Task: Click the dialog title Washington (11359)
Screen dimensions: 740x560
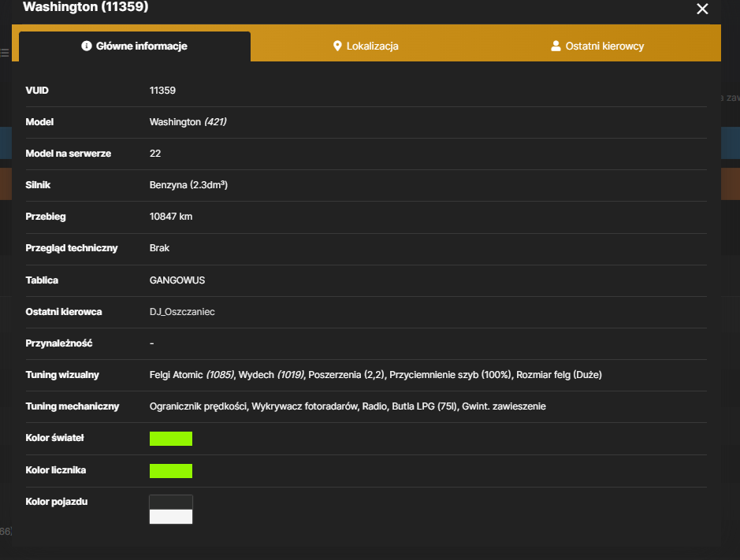Action: tap(85, 6)
